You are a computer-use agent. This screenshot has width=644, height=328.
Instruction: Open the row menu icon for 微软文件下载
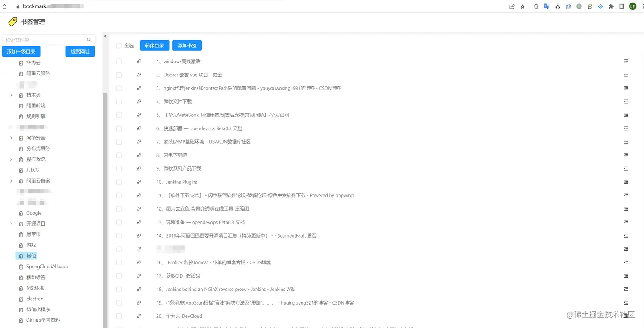(x=626, y=102)
